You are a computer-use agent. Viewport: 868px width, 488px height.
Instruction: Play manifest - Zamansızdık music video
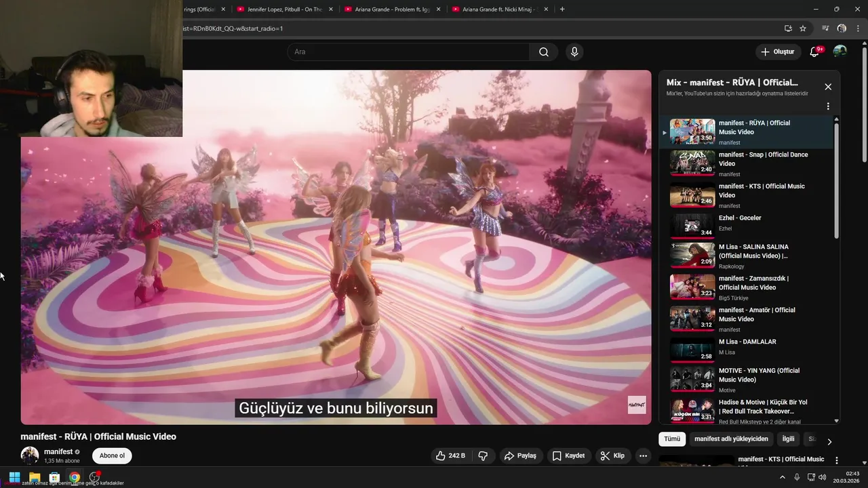click(x=746, y=287)
